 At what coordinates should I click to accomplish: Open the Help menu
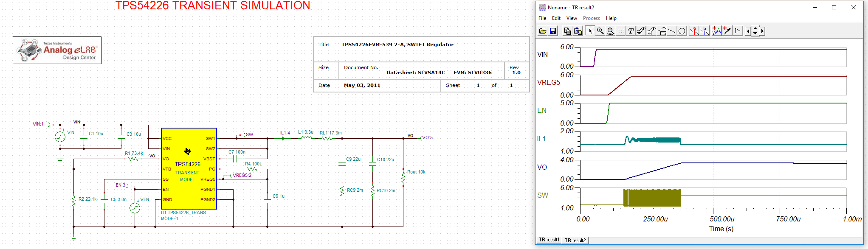click(x=611, y=18)
